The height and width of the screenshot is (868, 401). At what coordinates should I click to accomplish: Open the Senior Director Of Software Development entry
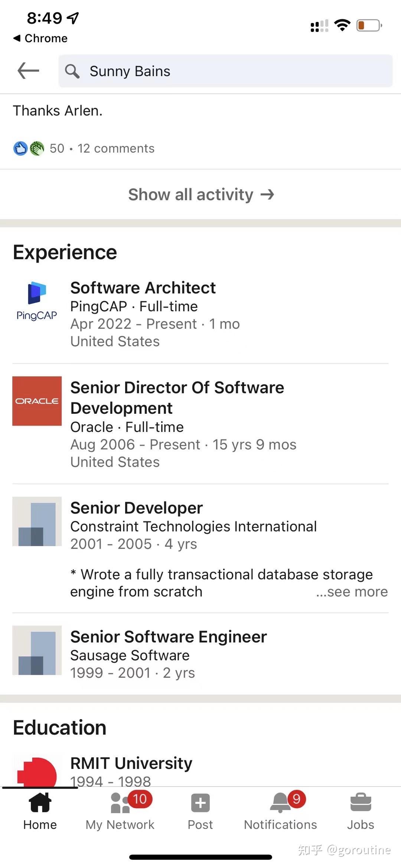click(x=177, y=397)
